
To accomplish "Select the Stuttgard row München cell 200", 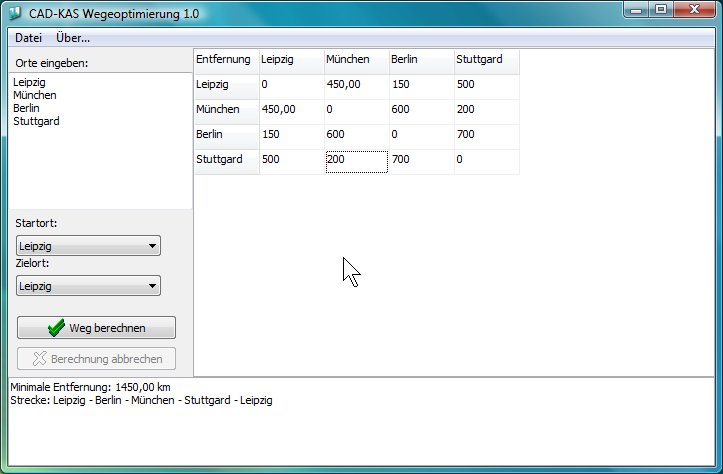I will (x=356, y=160).
